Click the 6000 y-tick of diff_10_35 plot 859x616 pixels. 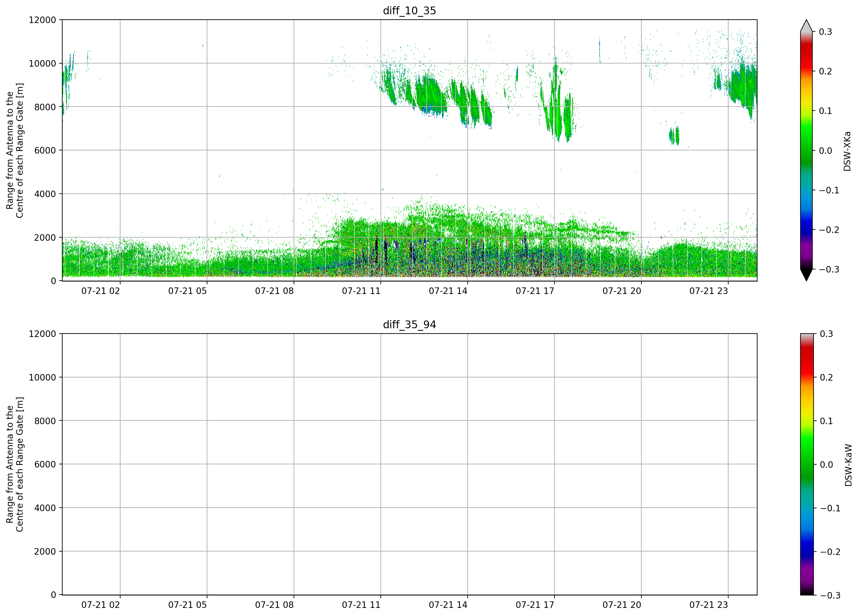(x=45, y=150)
